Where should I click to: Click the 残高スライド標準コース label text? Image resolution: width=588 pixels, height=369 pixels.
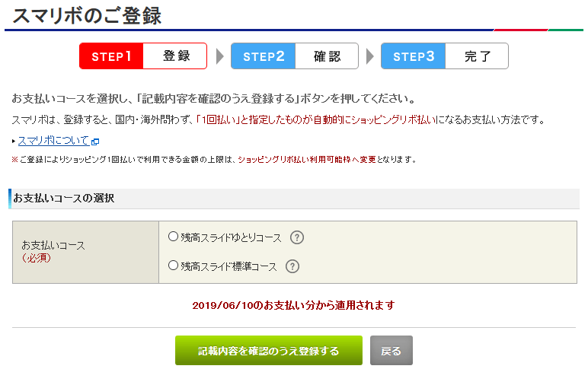228,266
